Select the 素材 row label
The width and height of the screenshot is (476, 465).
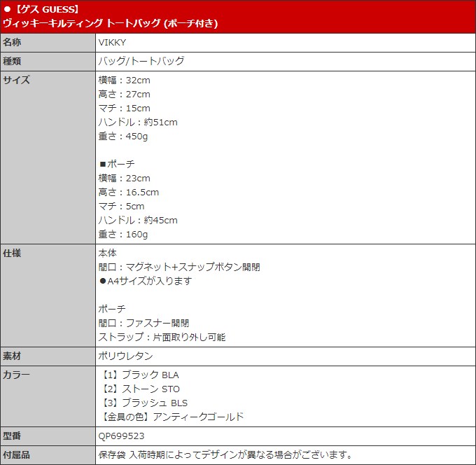tap(12, 356)
